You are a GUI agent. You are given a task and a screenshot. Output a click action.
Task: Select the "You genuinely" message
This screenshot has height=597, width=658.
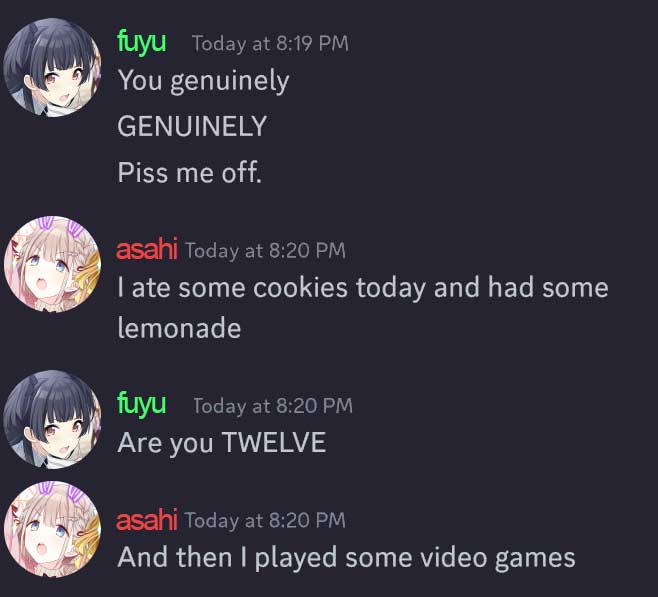[x=204, y=81]
